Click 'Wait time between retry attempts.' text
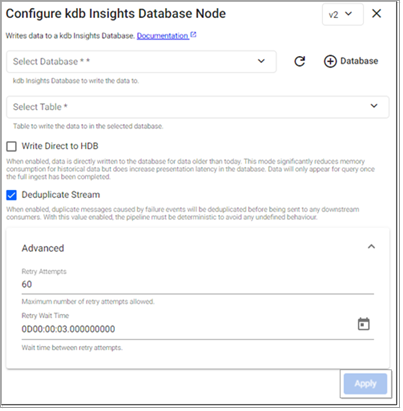403x411 pixels. tap(72, 348)
